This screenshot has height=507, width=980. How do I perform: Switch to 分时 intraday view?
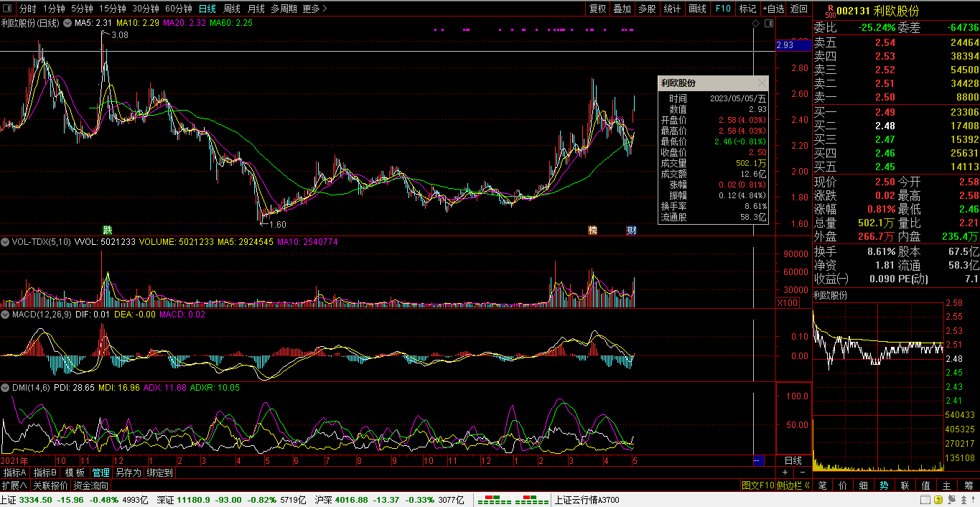point(27,9)
